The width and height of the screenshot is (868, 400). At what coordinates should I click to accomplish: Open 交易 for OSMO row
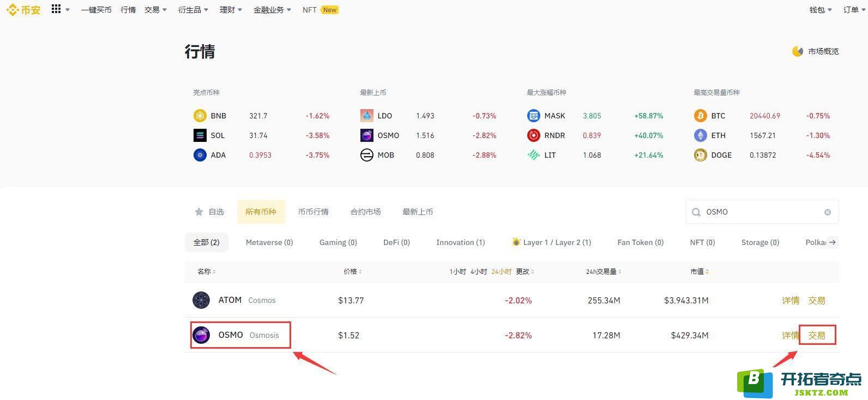(817, 336)
